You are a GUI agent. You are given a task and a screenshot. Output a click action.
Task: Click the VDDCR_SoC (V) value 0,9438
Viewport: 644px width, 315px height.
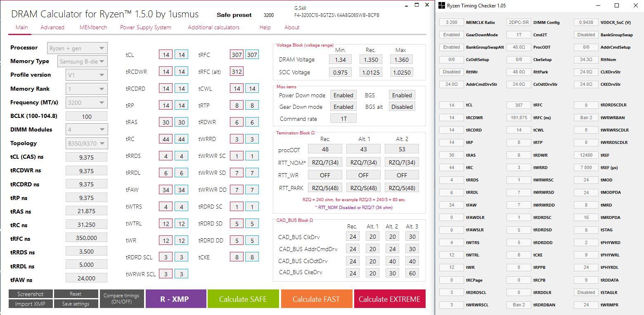(586, 22)
